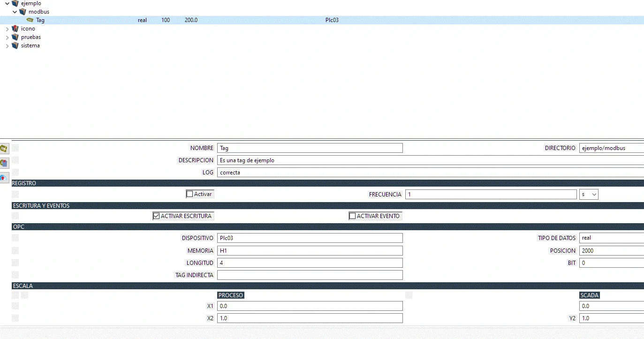
Task: Click the MEMORIA field containing H1
Action: click(310, 251)
